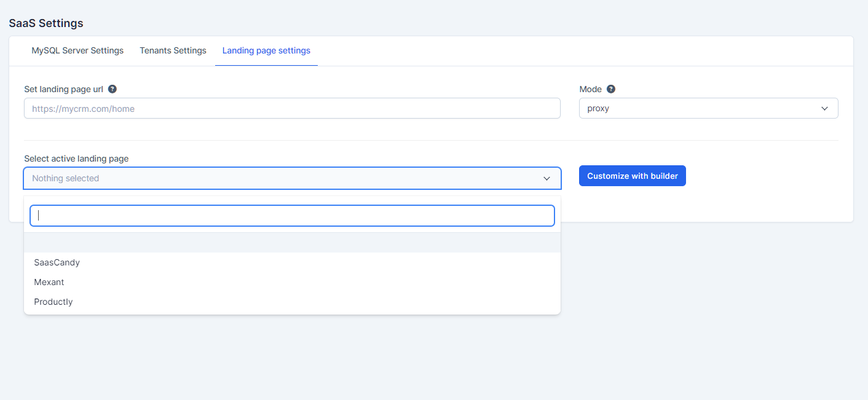Choose Mexant as the landing page
The width and height of the screenshot is (868, 400).
49,282
